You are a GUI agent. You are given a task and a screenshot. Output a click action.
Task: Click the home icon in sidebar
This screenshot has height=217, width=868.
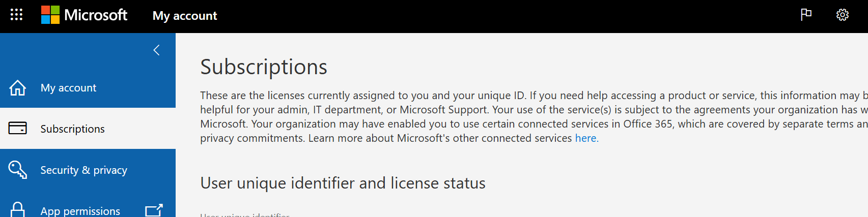click(18, 87)
